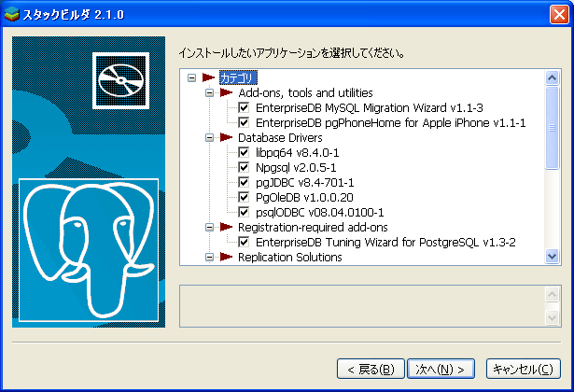
Task: Collapse the Add-ons, tools and utilities node
Action: pyautogui.click(x=209, y=92)
